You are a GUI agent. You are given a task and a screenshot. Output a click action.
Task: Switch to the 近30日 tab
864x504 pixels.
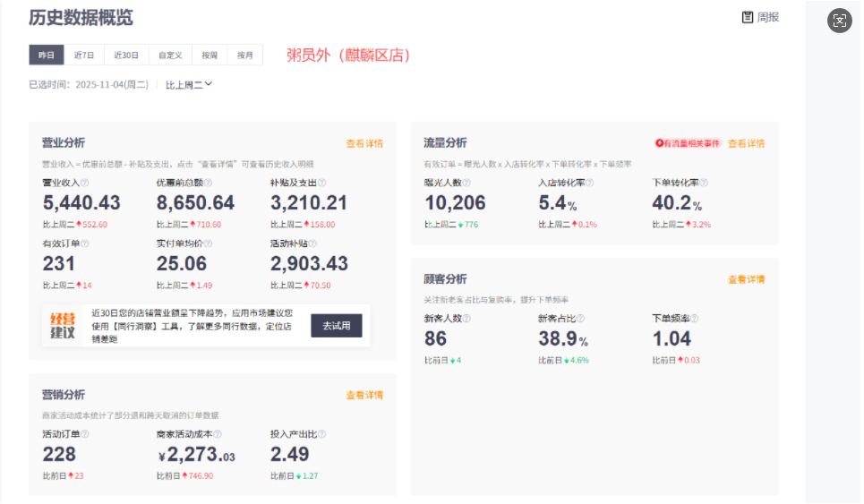[x=126, y=56]
